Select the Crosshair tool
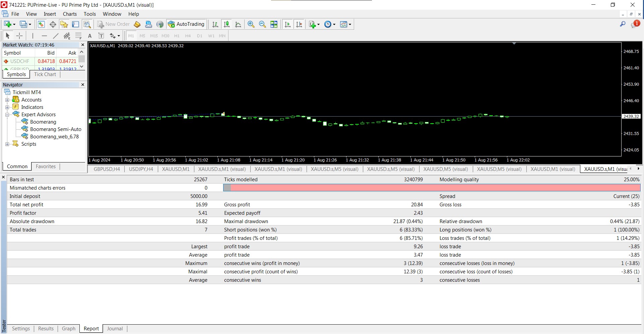This screenshot has height=334, width=644. (x=19, y=36)
